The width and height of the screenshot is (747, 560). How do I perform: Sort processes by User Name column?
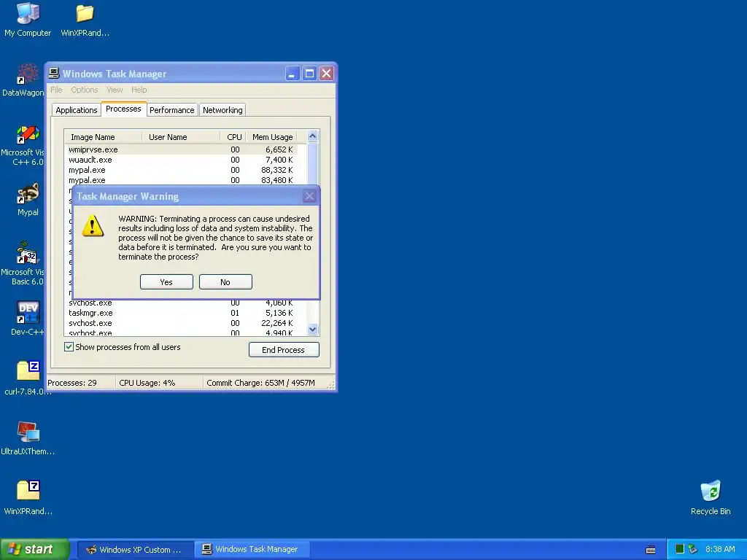[x=181, y=137]
